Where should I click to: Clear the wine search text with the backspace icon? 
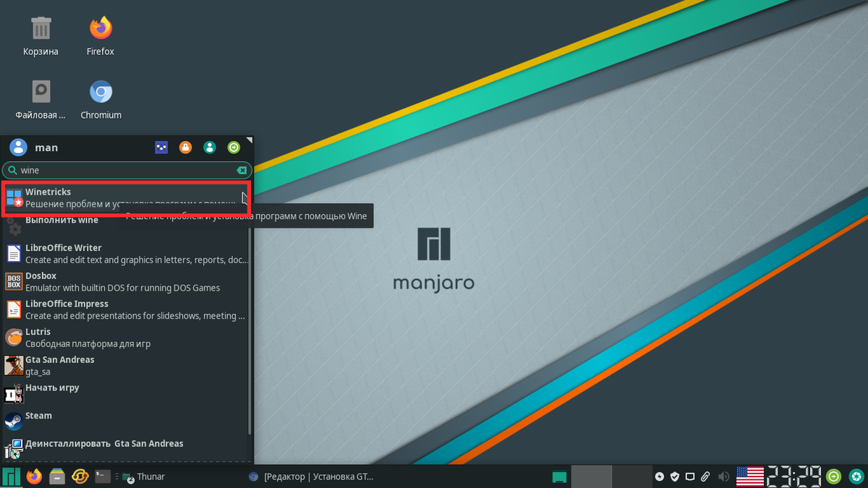tap(242, 171)
